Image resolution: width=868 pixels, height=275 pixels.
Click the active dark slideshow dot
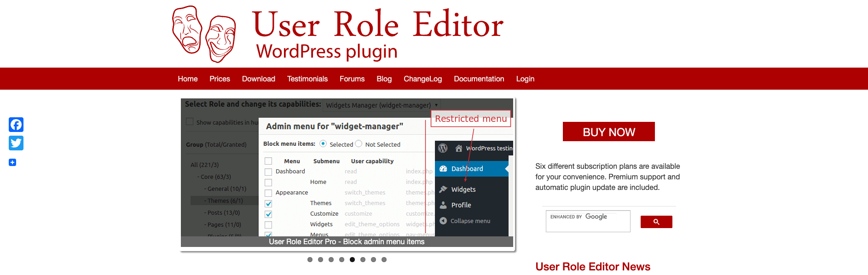click(352, 260)
